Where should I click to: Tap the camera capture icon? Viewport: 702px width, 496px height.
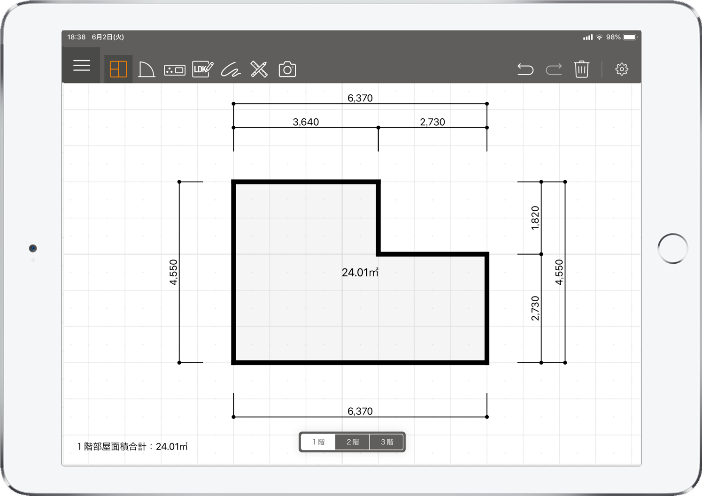tap(287, 69)
